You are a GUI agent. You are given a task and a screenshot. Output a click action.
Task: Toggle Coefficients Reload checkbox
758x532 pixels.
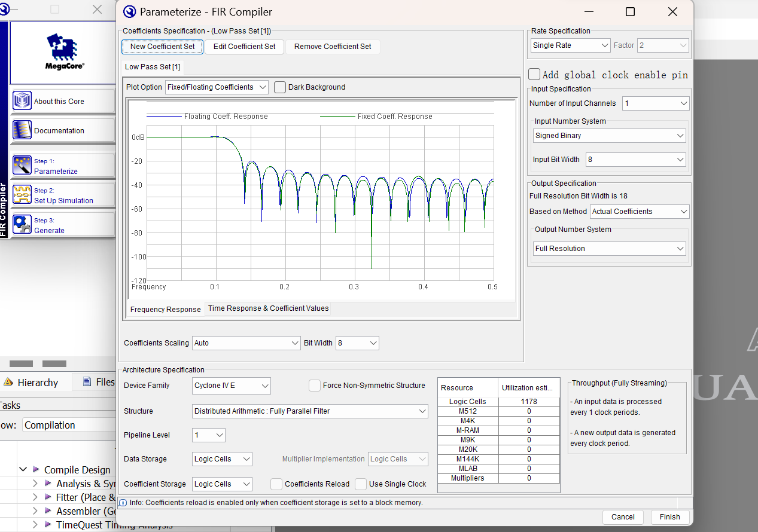pyautogui.click(x=276, y=484)
